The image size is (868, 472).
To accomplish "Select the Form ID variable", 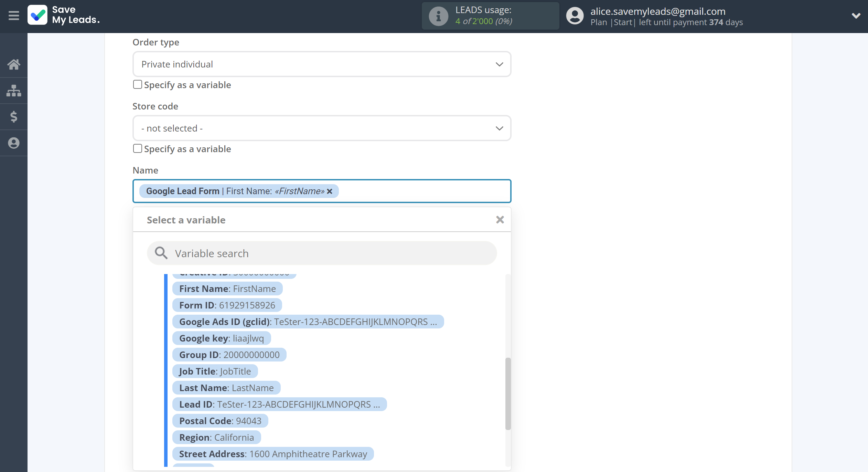I will [227, 305].
